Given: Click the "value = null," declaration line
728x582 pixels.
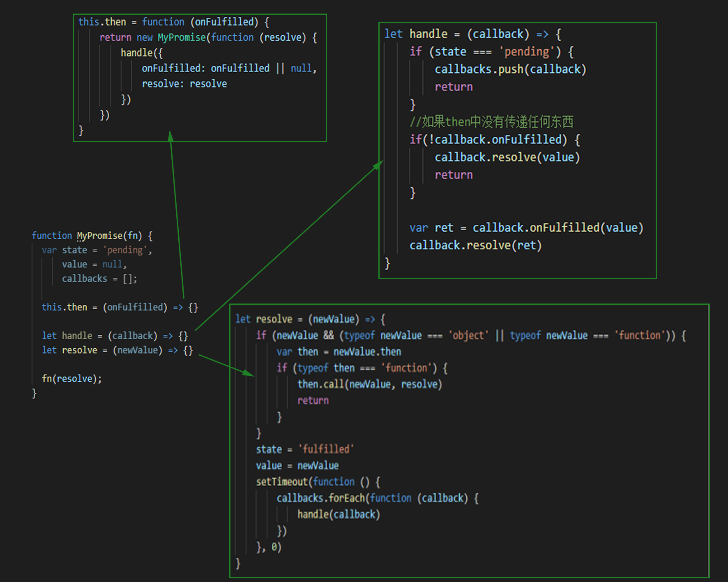Looking at the screenshot, I should (x=94, y=265).
